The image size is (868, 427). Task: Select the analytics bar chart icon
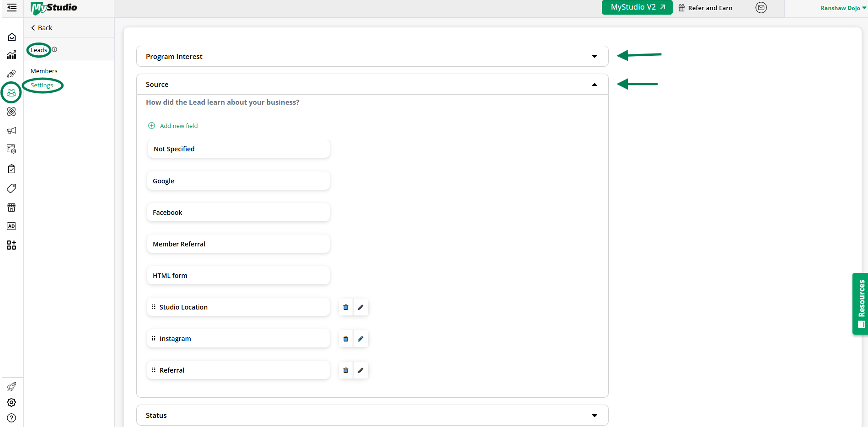point(12,55)
